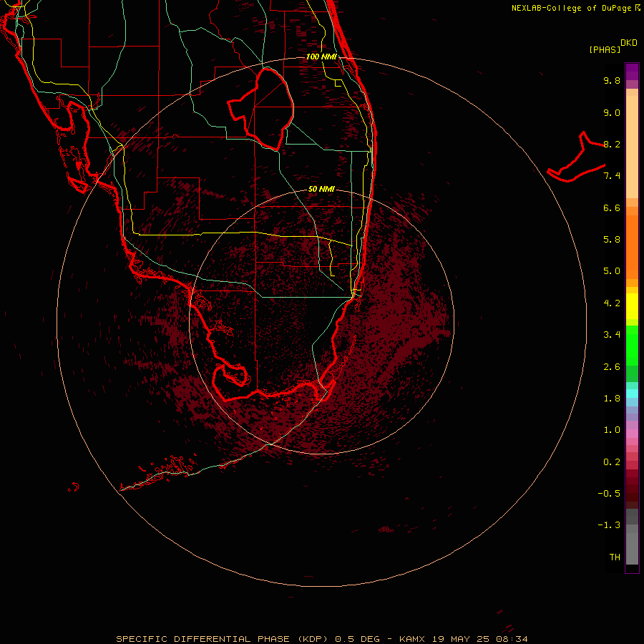The height and width of the screenshot is (644, 644).
Task: Click the cyan segment of the color bar
Action: pyautogui.click(x=632, y=394)
